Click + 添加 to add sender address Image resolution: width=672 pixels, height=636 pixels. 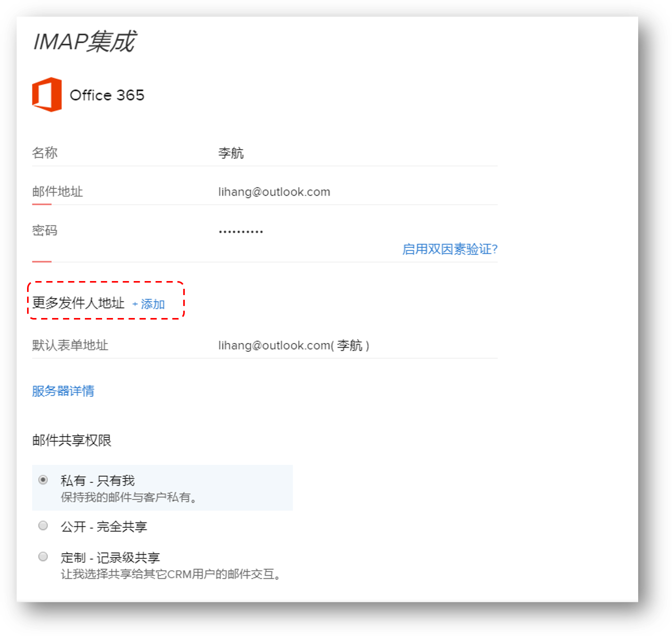tap(148, 304)
